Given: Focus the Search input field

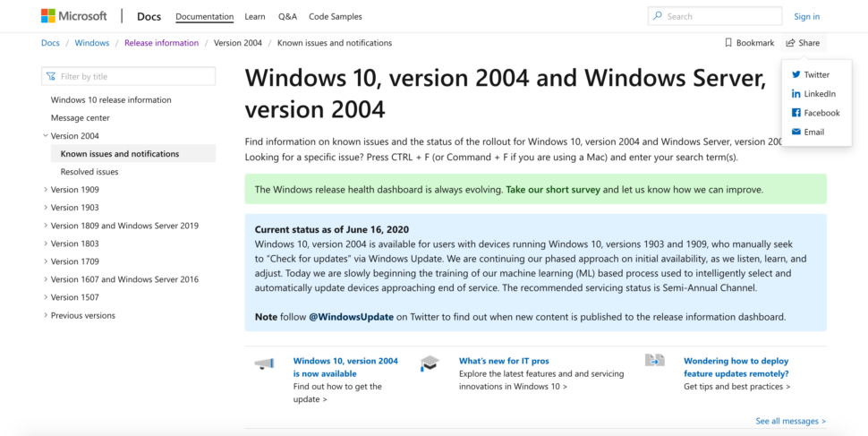Looking at the screenshot, I should (x=715, y=16).
